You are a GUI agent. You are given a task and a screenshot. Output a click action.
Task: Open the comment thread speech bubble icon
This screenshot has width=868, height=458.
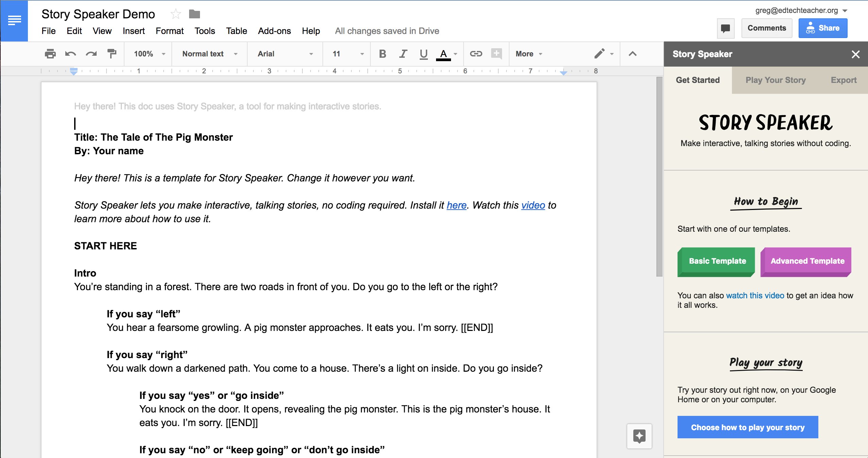click(x=725, y=28)
